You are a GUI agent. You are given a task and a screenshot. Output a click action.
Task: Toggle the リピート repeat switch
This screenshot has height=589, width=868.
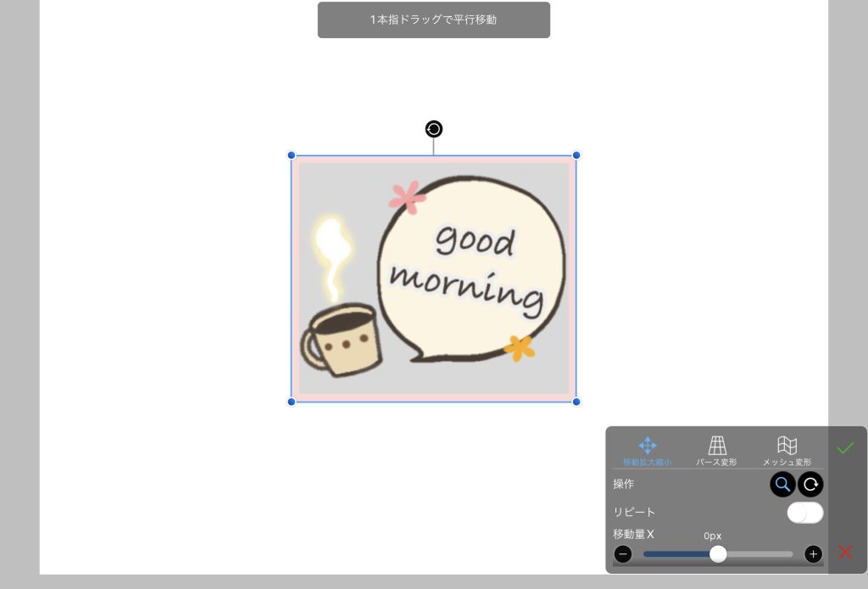pyautogui.click(x=804, y=513)
